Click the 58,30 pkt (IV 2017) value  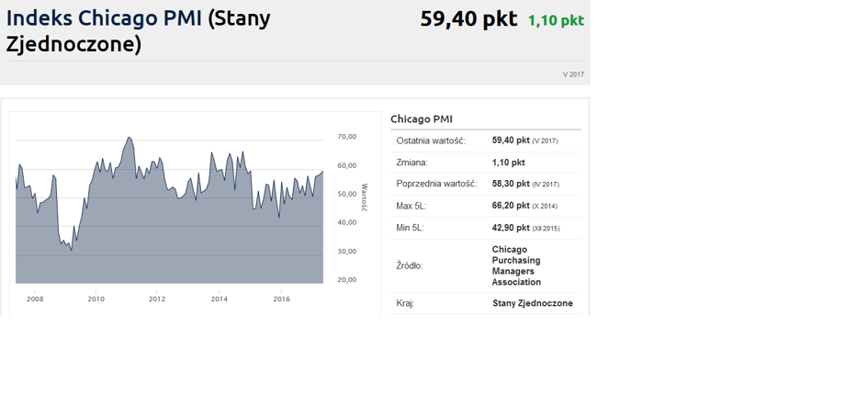tap(525, 184)
